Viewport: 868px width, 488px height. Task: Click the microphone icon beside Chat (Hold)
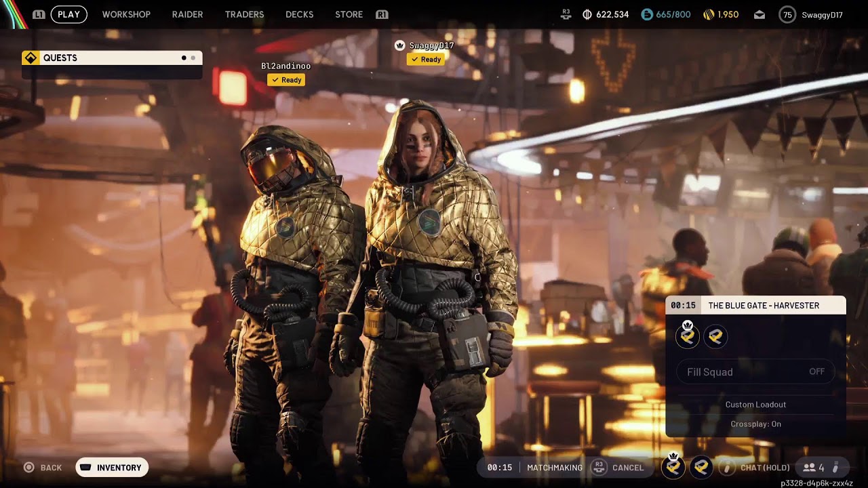click(727, 467)
